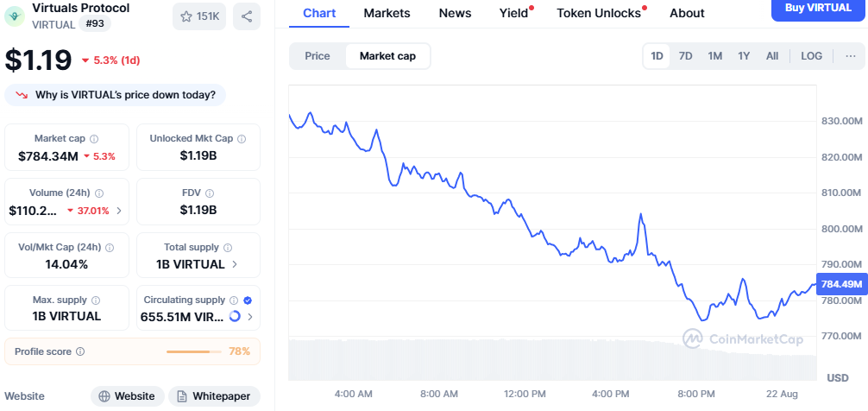Select the 7D time range
This screenshot has height=411, width=868.
click(686, 56)
